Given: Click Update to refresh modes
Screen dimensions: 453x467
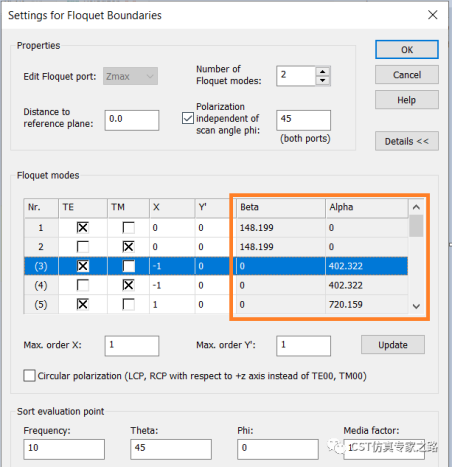Looking at the screenshot, I should click(393, 345).
